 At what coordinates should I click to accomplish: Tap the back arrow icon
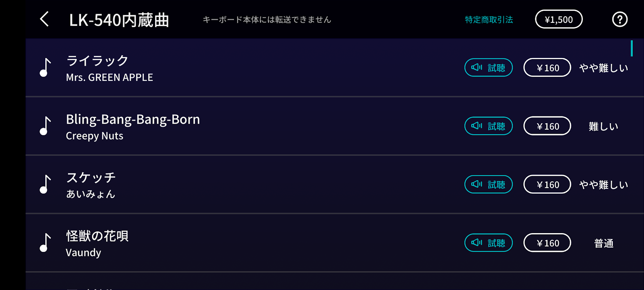pyautogui.click(x=44, y=19)
